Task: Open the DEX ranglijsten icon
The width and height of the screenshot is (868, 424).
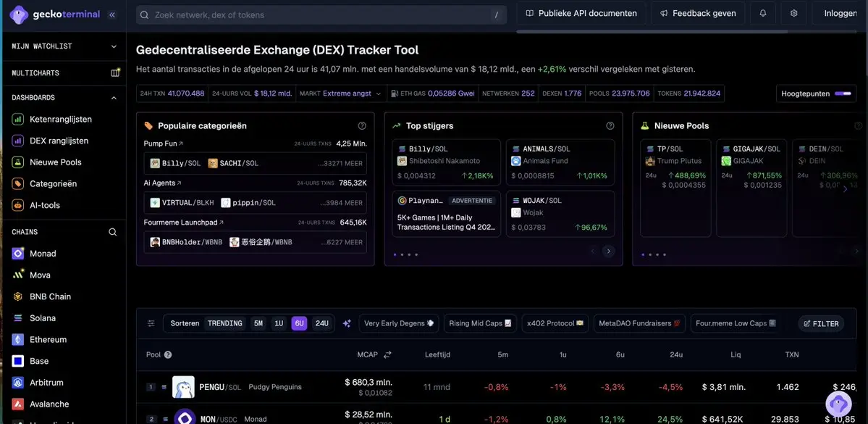Action: pyautogui.click(x=18, y=141)
